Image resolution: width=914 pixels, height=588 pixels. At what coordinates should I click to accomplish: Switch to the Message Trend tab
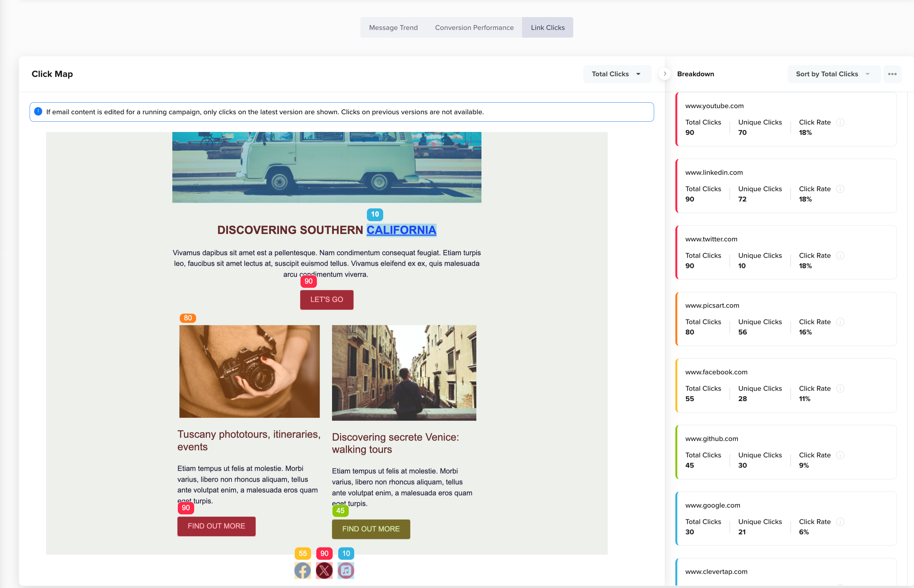click(x=393, y=27)
